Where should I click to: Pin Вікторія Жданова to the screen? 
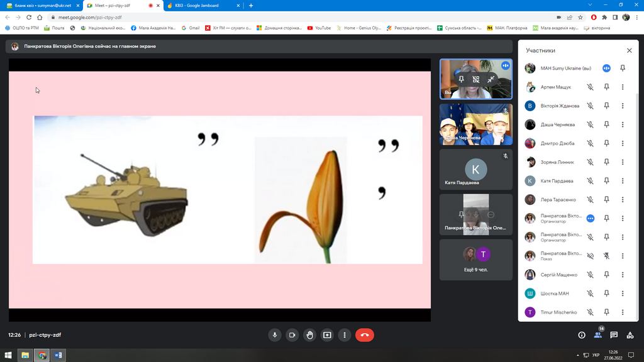(x=606, y=106)
